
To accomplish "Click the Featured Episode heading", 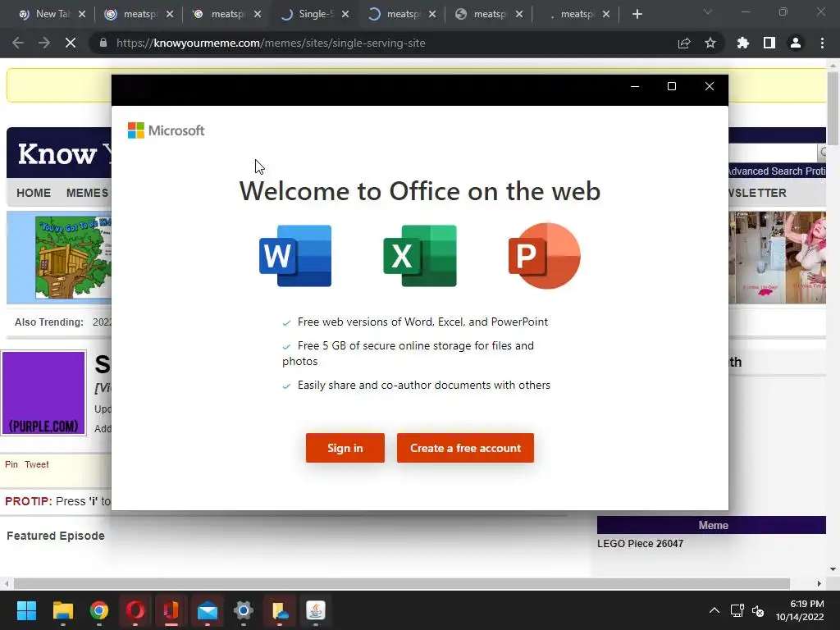I will pos(56,536).
